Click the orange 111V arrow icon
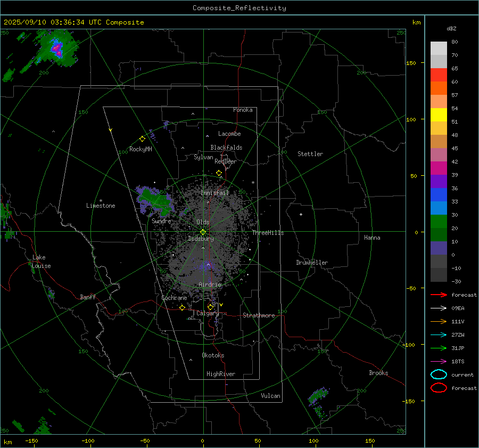The height and width of the screenshot is (448, 479). [x=439, y=321]
